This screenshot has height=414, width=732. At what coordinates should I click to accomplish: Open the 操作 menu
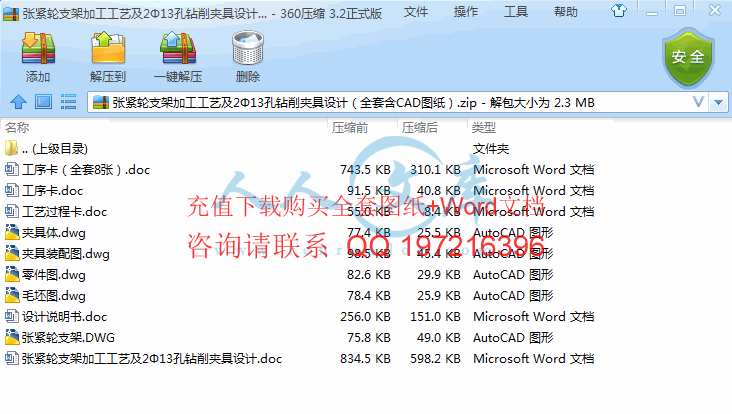[x=465, y=12]
